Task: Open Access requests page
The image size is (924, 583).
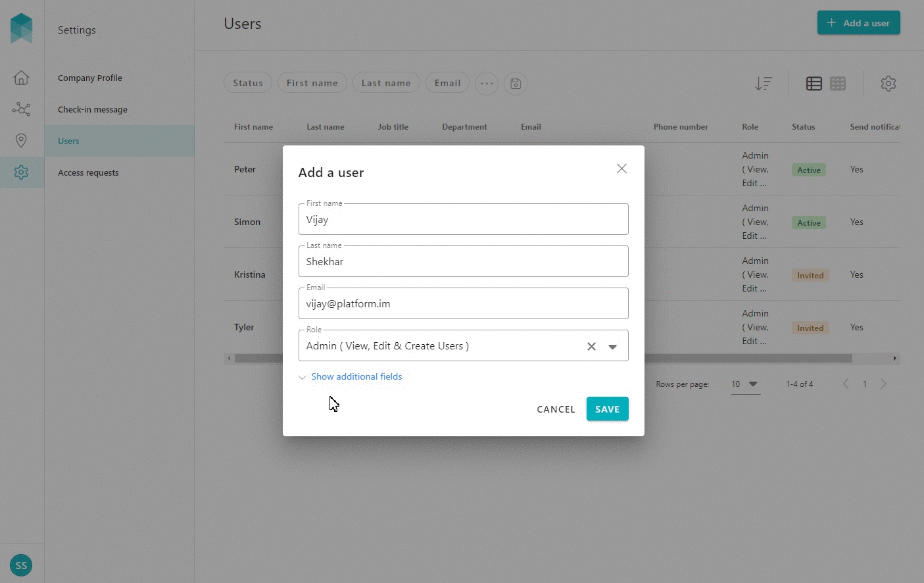Action: [88, 172]
